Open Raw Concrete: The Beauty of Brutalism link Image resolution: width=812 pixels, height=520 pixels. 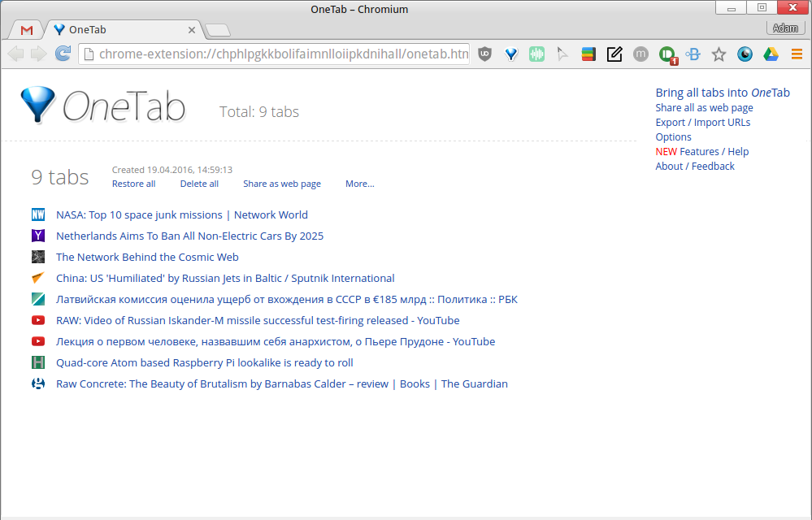tap(282, 384)
